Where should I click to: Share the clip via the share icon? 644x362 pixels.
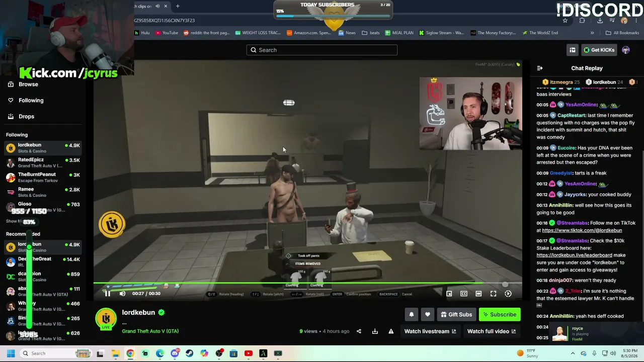coord(359,331)
